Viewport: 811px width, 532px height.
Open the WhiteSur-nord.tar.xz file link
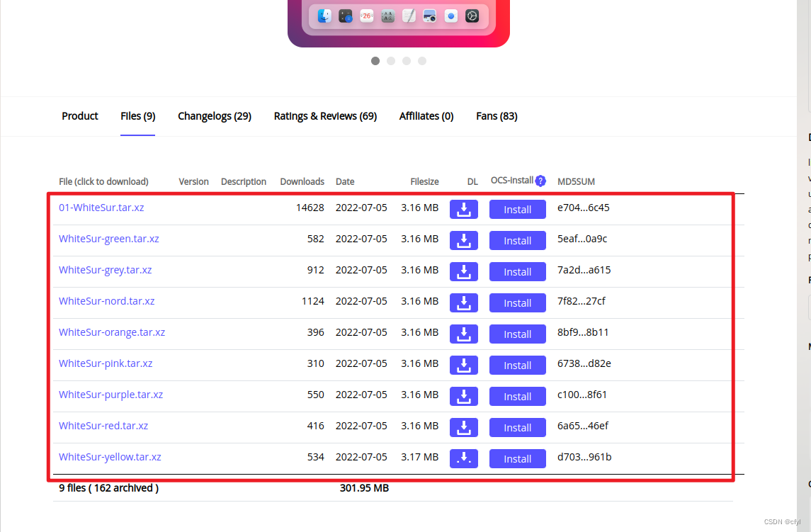[106, 300]
